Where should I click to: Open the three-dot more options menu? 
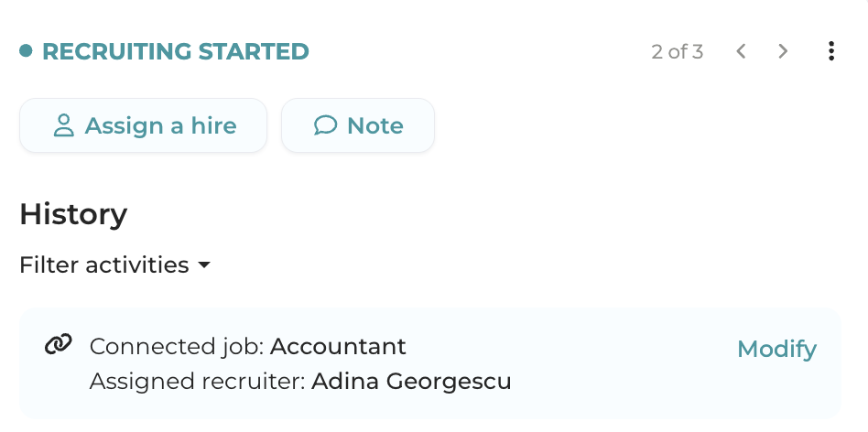pyautogui.click(x=830, y=51)
